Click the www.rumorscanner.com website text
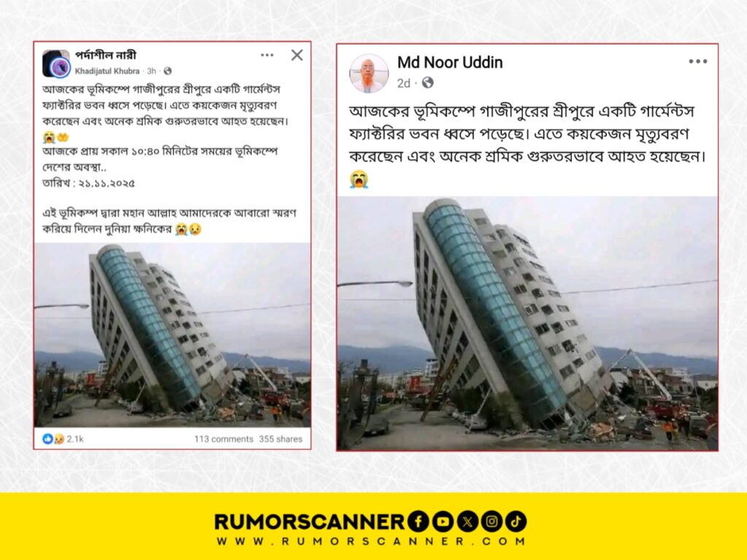 371,542
